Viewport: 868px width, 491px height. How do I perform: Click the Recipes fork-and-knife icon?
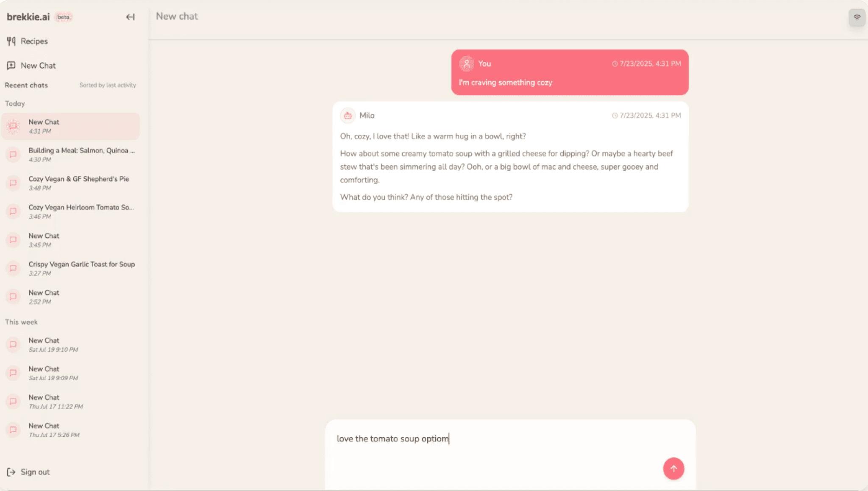(11, 41)
